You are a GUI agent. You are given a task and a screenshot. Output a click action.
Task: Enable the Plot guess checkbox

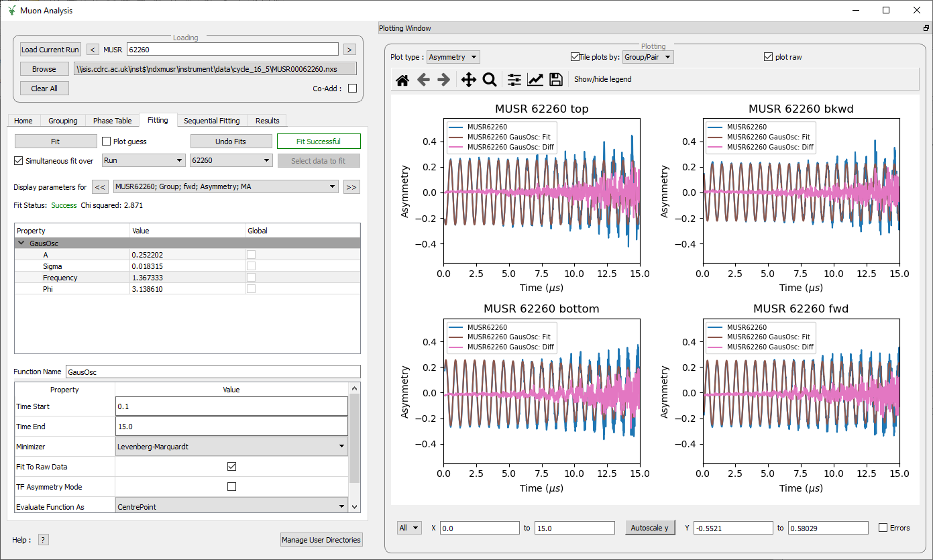pos(107,142)
